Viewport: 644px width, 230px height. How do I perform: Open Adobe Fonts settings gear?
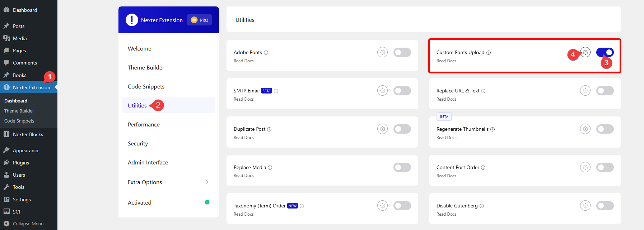(382, 52)
